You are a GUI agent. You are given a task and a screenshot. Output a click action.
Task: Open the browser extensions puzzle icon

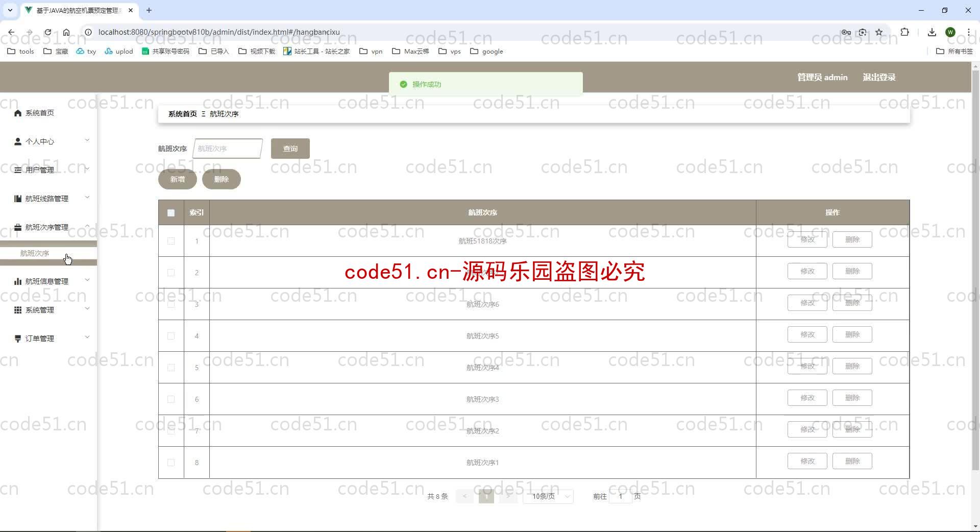[x=904, y=32]
